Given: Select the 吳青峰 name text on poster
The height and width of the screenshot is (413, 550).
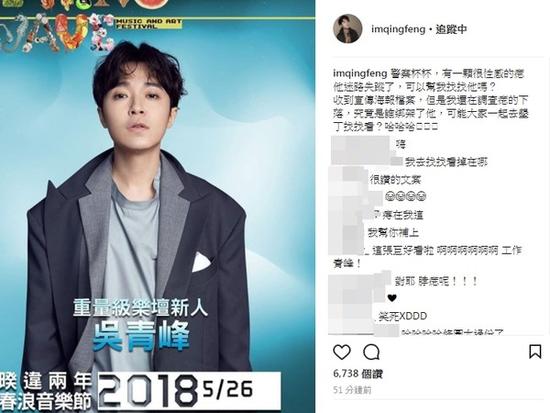Looking at the screenshot, I should 141,336.
